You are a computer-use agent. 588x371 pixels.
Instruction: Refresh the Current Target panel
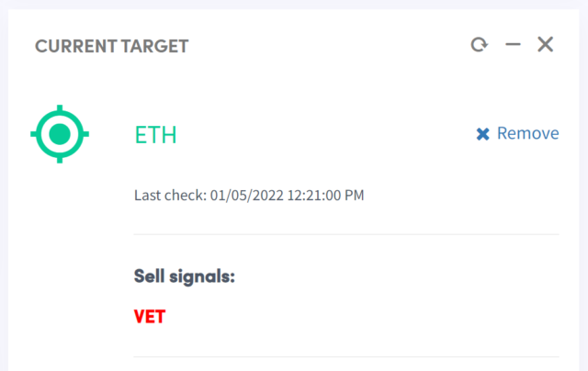[480, 45]
